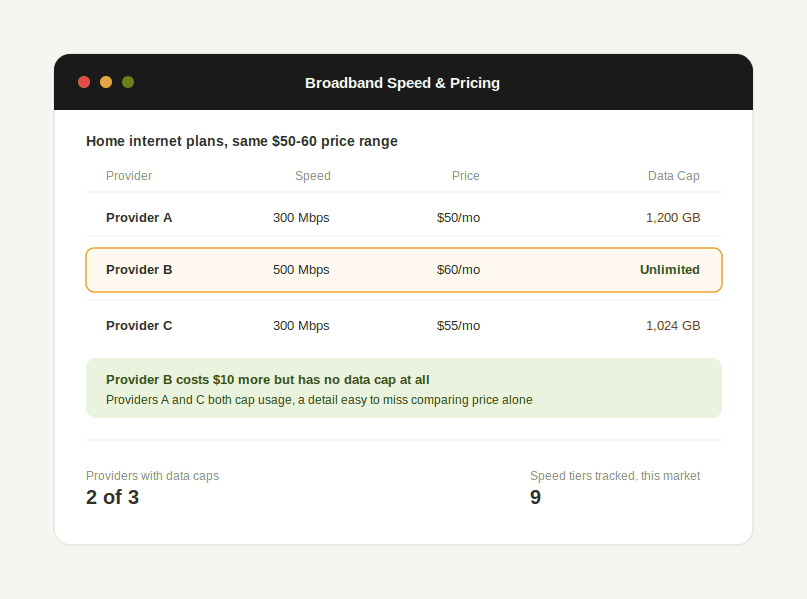Click the red close window dot
This screenshot has height=599, width=807.
coord(84,82)
